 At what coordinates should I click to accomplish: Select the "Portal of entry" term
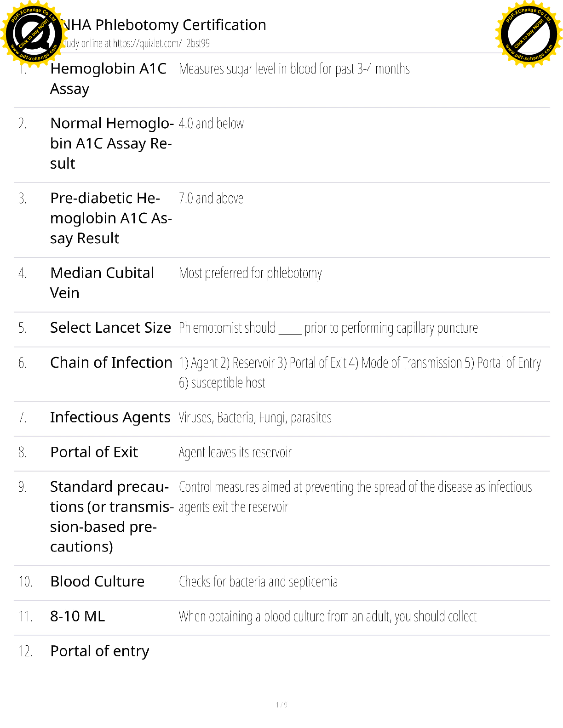coord(99,651)
